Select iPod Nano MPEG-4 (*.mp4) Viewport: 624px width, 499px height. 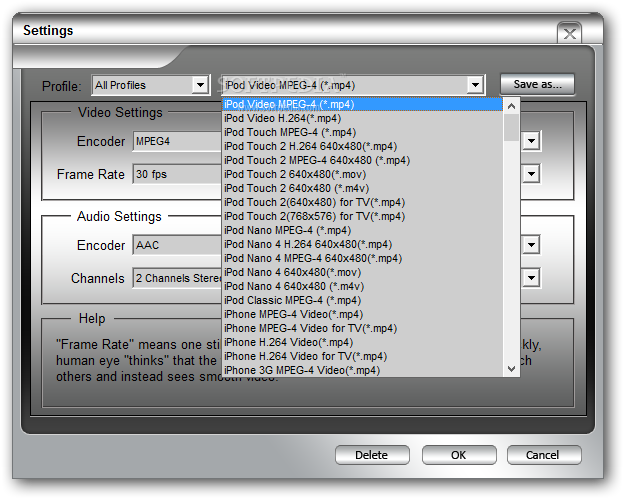(x=363, y=230)
